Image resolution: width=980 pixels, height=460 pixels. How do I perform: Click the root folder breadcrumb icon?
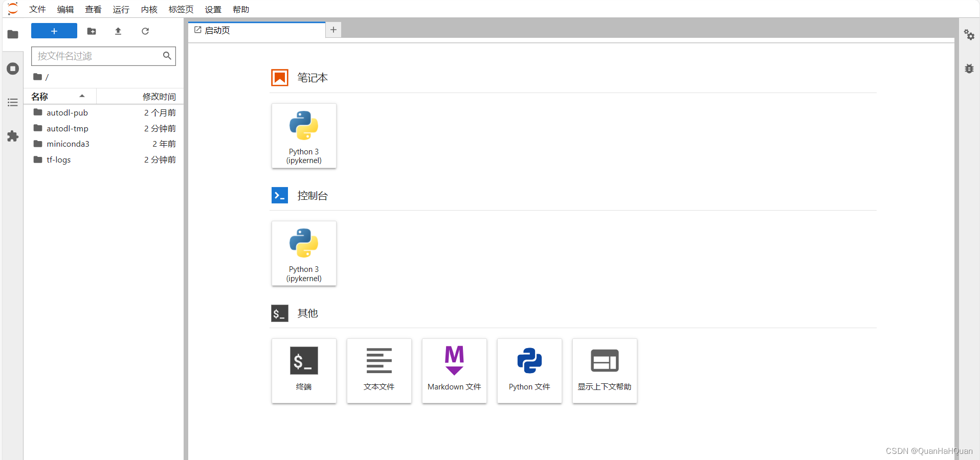point(37,77)
